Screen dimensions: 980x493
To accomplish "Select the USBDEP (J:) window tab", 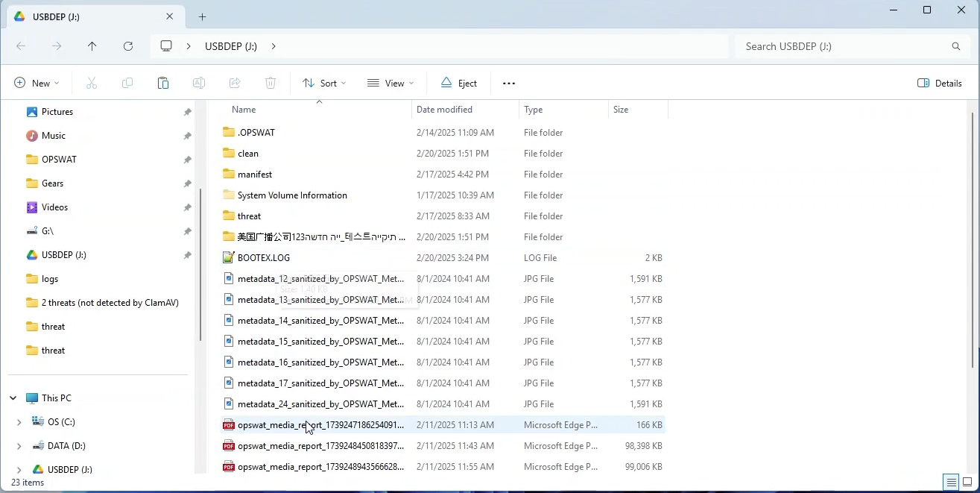I will click(x=95, y=16).
